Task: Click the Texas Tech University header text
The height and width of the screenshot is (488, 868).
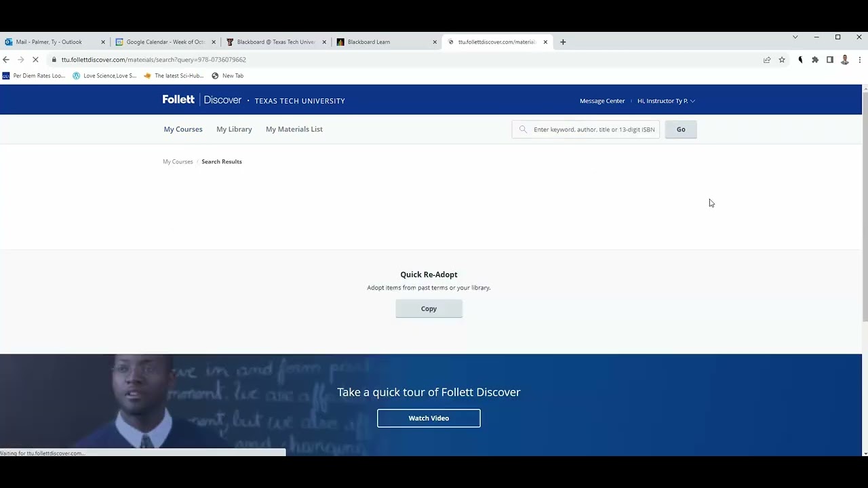Action: click(x=300, y=101)
